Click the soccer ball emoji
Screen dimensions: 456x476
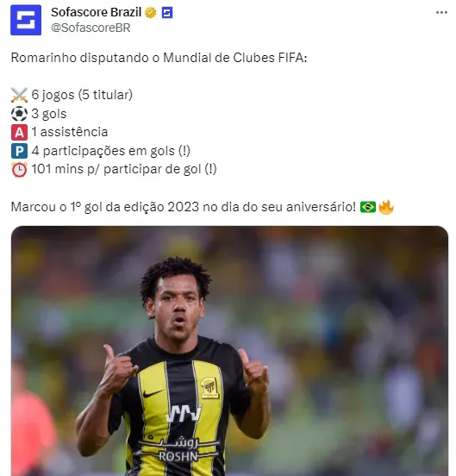coord(19,114)
